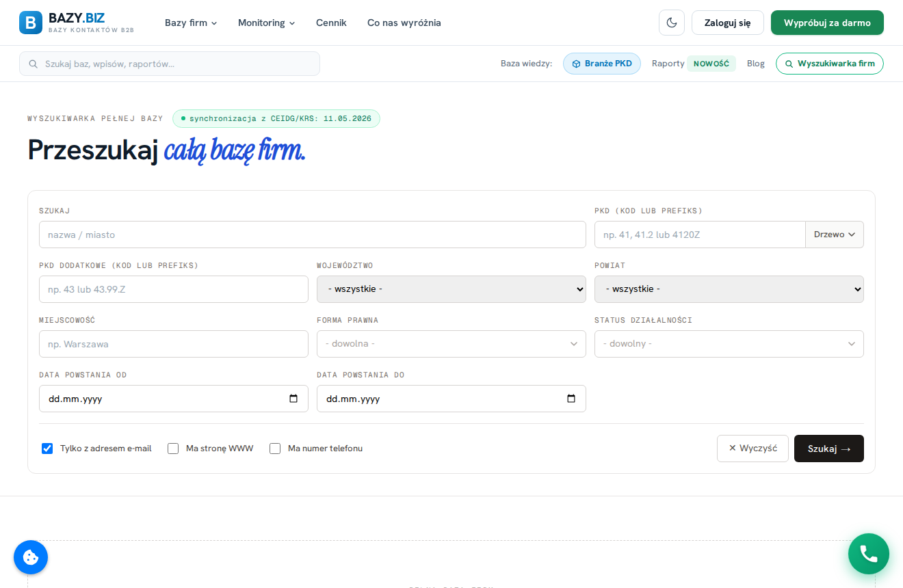Screen dimensions: 903x588
Task: Click the Zaloguj się button
Action: click(728, 23)
